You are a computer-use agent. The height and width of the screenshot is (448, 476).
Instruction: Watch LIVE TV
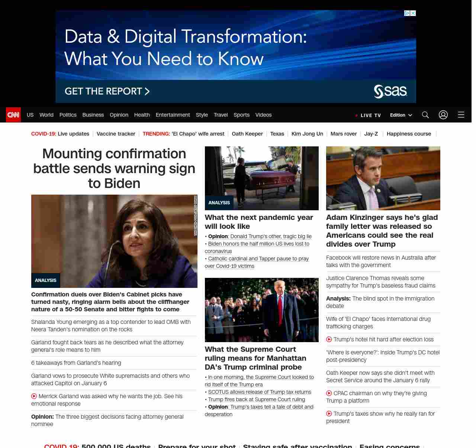tap(368, 115)
